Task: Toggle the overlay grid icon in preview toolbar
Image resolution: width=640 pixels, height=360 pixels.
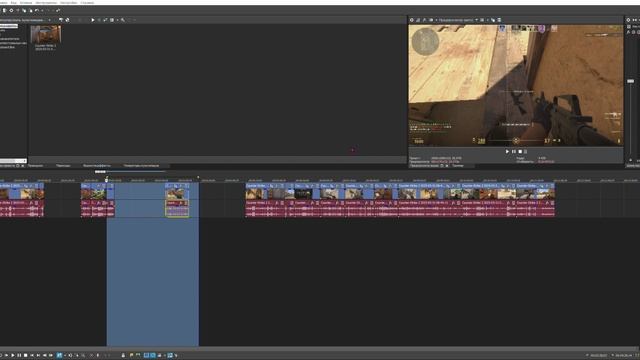Action: point(482,20)
